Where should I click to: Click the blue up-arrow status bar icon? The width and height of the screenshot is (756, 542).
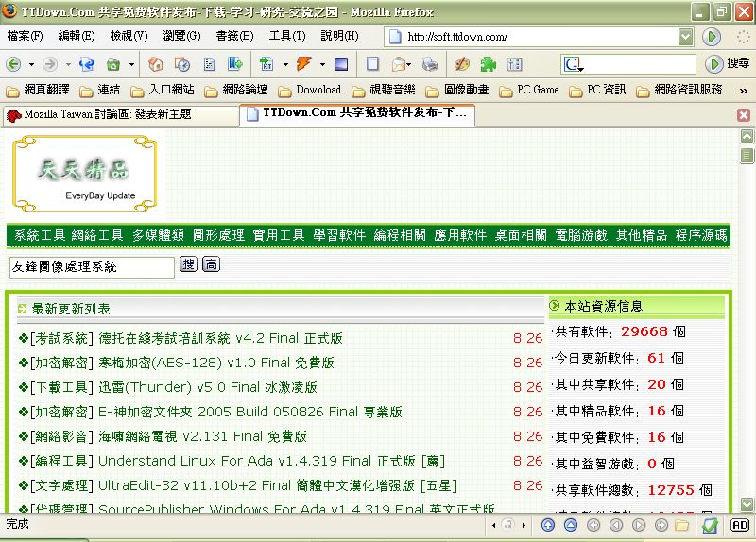click(x=548, y=525)
